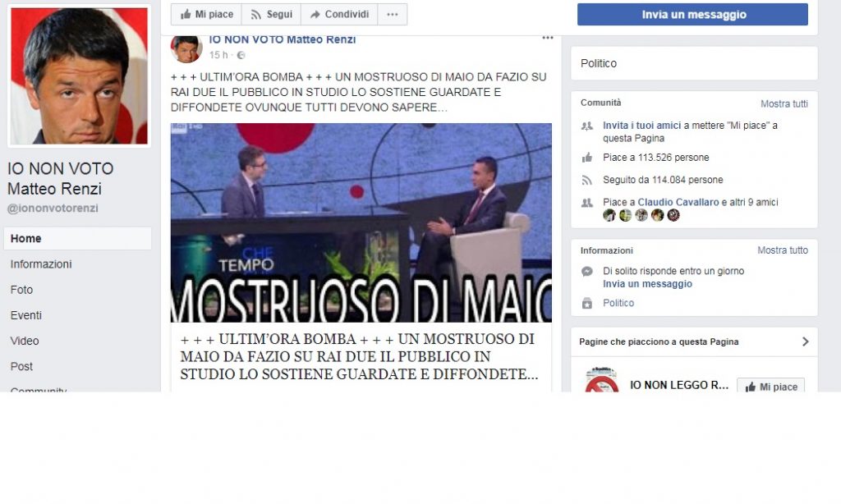
Task: Expand Pagine che piacciono chevron arrow
Action: pyautogui.click(x=805, y=341)
